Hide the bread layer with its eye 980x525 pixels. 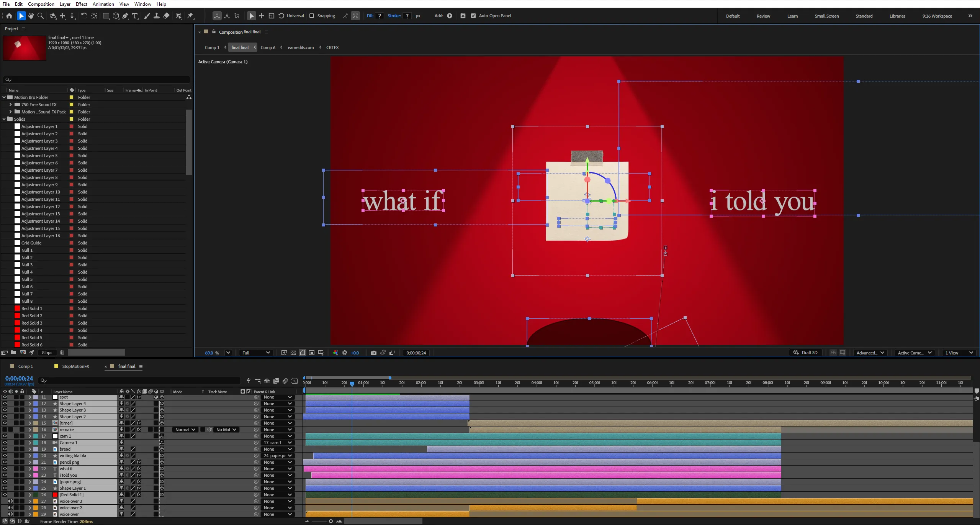point(5,449)
